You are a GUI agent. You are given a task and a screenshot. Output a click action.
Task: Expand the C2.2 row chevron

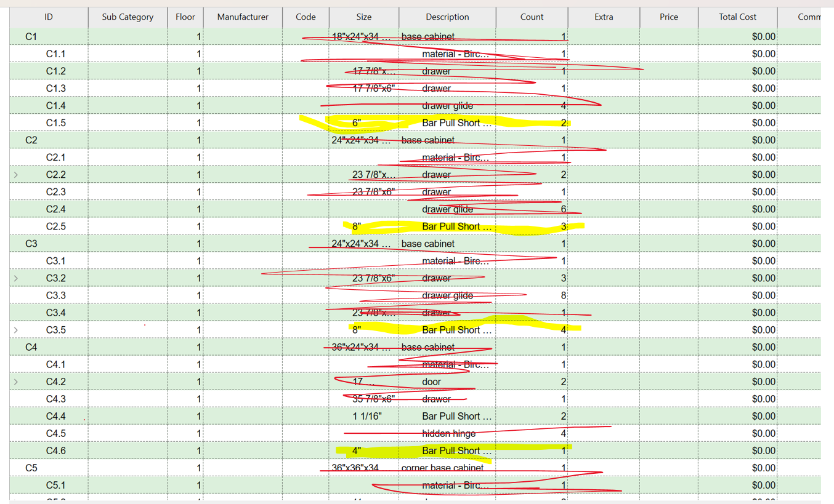pyautogui.click(x=16, y=175)
